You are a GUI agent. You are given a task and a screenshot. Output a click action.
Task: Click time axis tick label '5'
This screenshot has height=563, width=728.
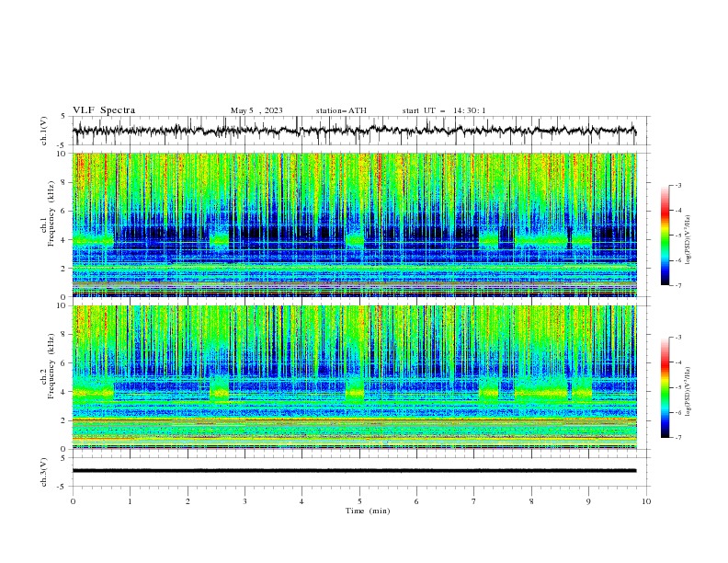click(359, 501)
